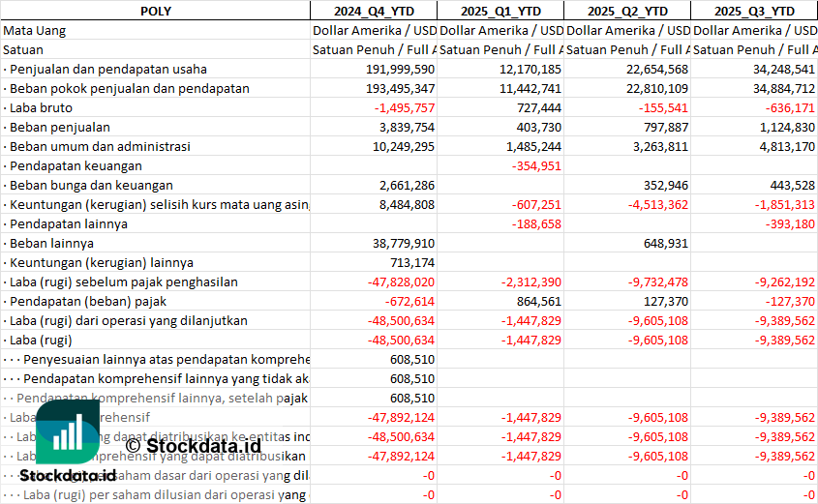Viewport: 818px width, 504px height.
Task: Select negative value -354,951
Action: click(536, 165)
